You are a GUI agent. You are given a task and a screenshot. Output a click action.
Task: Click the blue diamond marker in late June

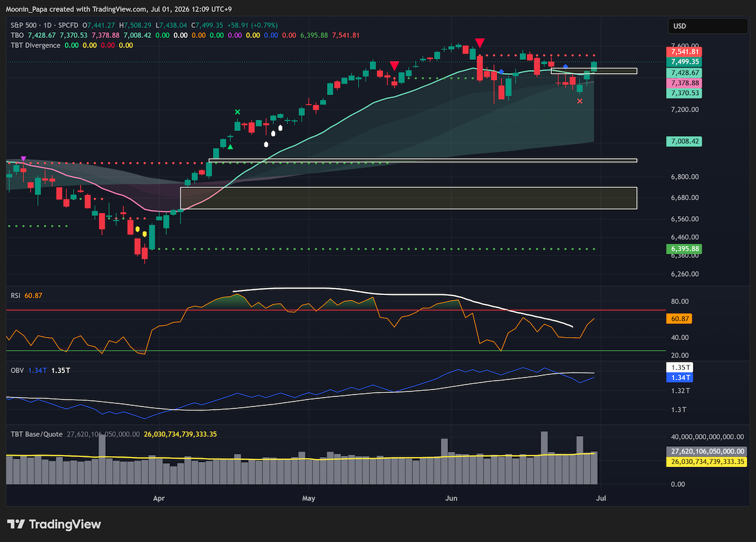(565, 66)
